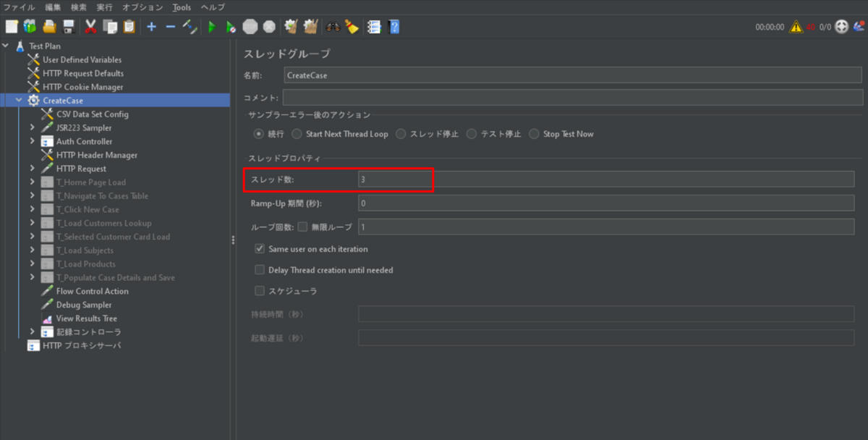Select the スレッド停止 radio button
Viewport: 868px width, 440px height.
(401, 134)
